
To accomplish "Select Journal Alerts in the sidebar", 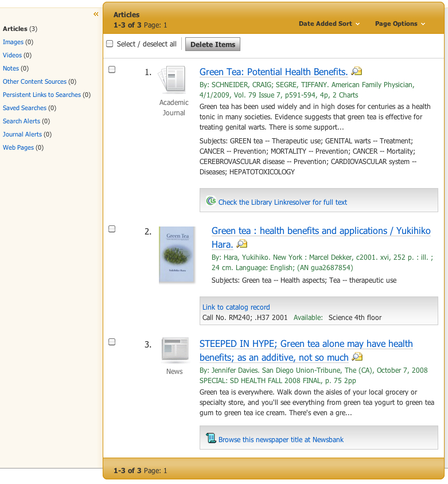I will [x=22, y=134].
